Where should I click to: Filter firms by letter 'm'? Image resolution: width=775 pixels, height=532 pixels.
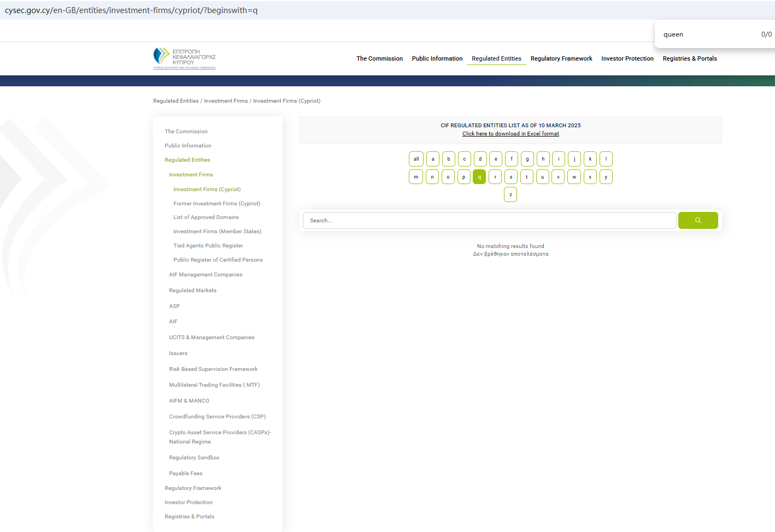[416, 177]
